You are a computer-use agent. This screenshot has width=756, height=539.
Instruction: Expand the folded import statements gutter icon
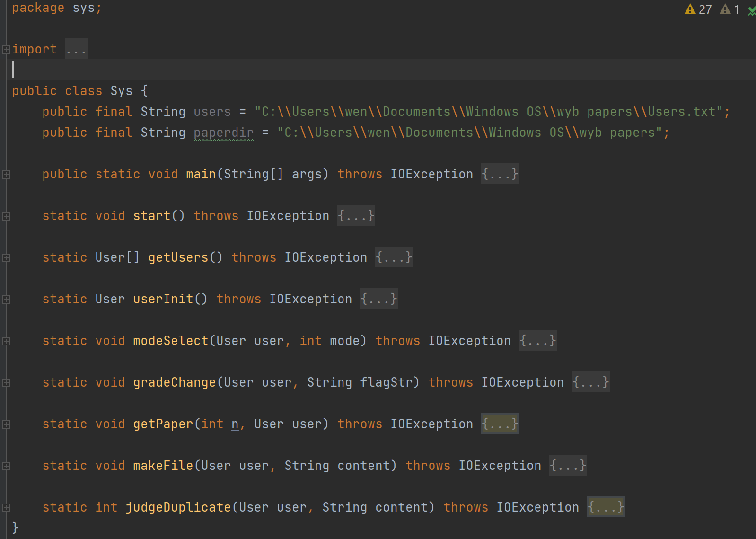pos(6,49)
